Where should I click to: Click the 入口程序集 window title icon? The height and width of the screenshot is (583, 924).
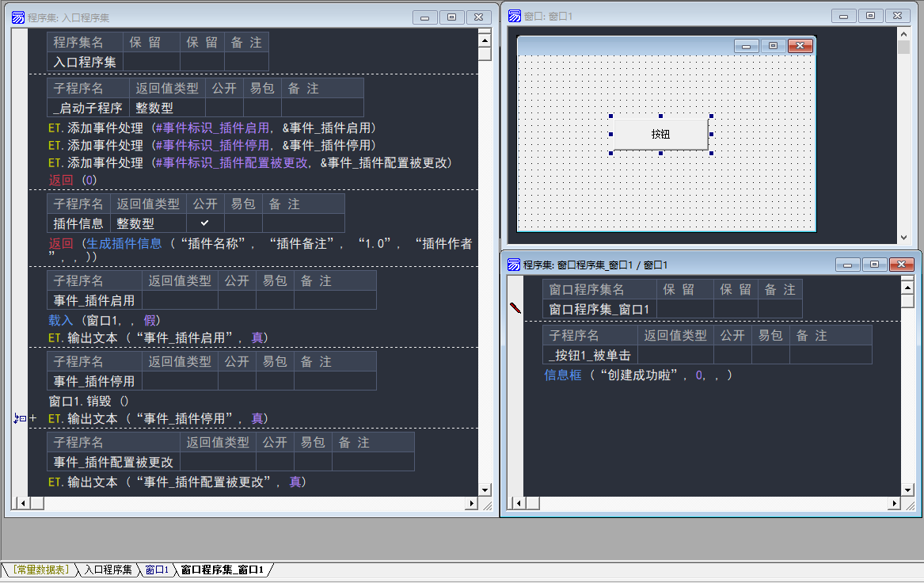pos(18,17)
